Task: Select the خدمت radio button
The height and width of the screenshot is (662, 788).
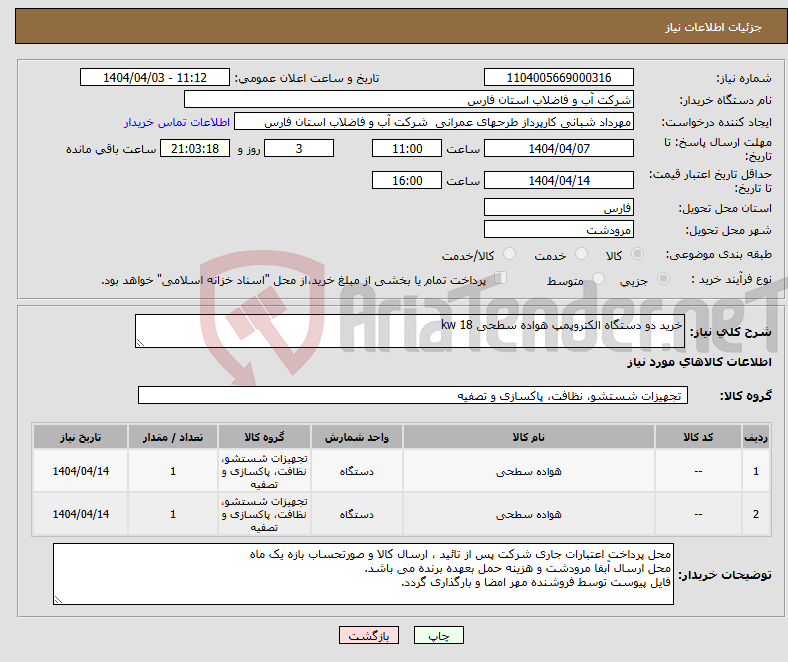Action: (x=581, y=254)
